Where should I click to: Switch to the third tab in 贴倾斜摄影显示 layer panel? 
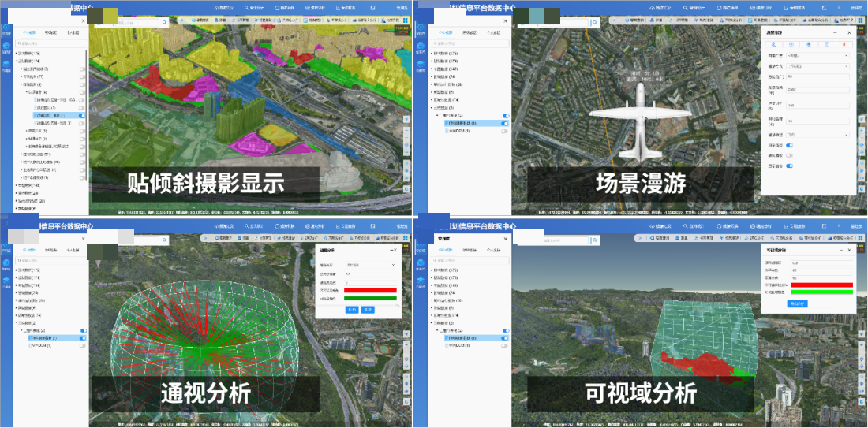pos(73,32)
